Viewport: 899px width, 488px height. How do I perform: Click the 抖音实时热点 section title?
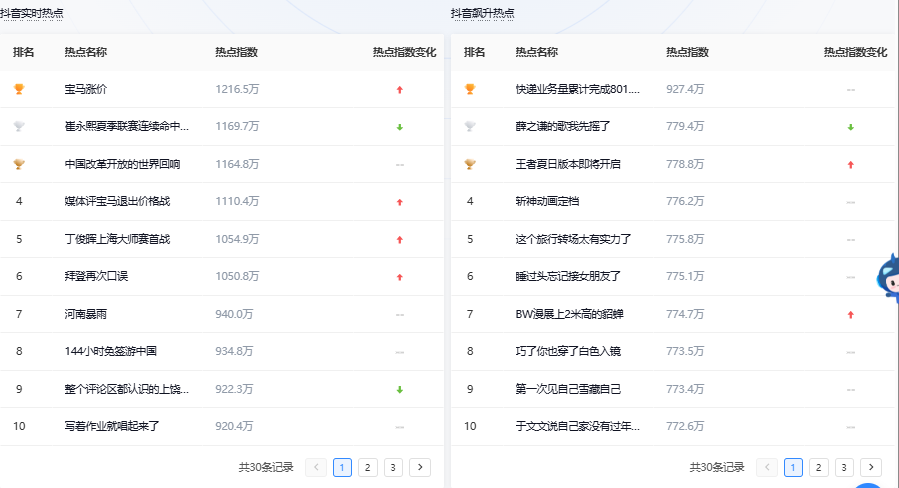click(x=32, y=13)
